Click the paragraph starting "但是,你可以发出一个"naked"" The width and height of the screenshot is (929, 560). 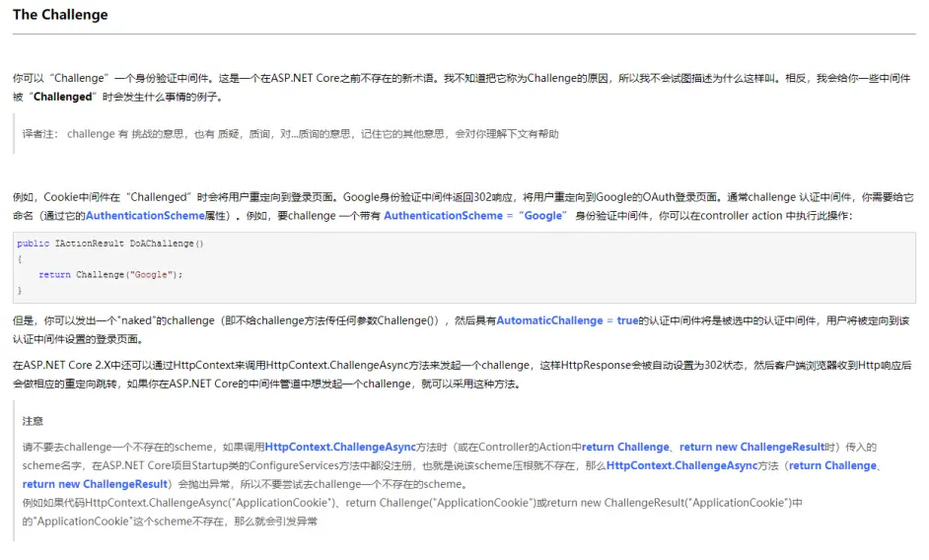[x=461, y=330]
